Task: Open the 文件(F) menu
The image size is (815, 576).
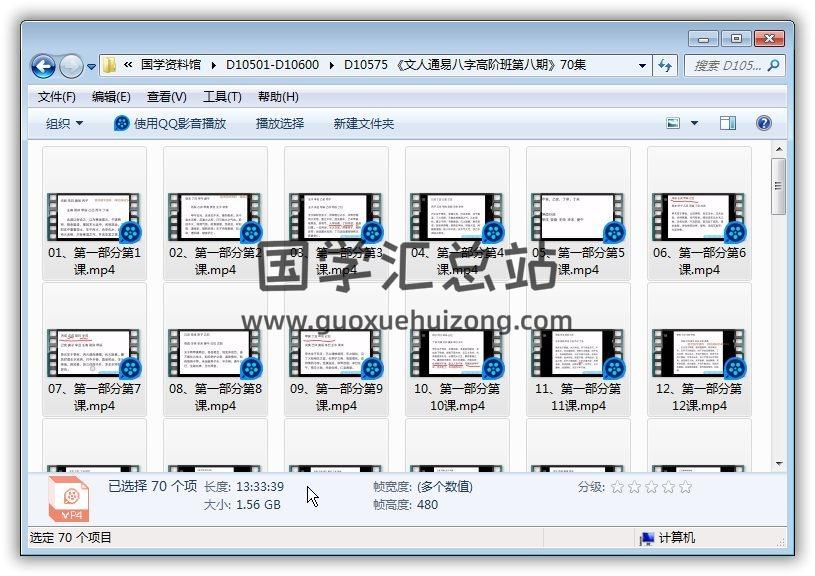Action: click(x=57, y=97)
